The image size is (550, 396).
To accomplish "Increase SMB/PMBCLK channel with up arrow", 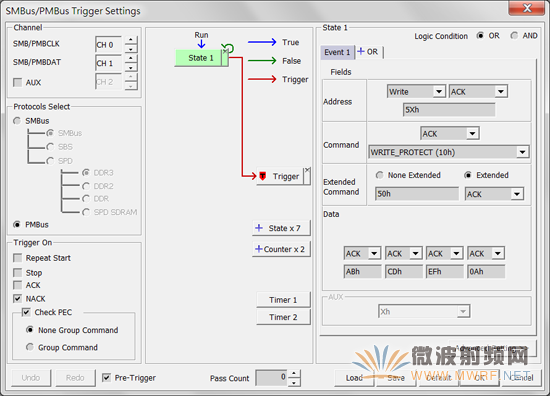I will click(x=131, y=40).
